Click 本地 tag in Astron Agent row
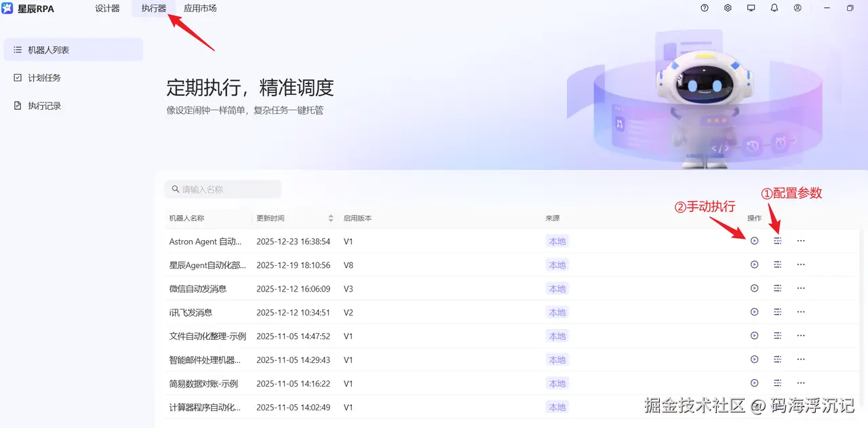The image size is (868, 428). (557, 241)
